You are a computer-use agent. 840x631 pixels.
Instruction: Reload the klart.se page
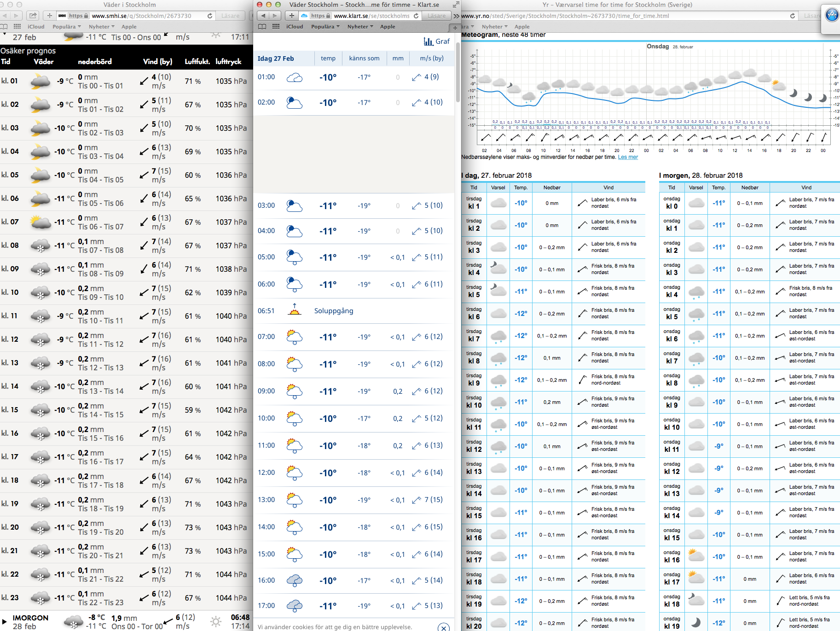pos(416,16)
